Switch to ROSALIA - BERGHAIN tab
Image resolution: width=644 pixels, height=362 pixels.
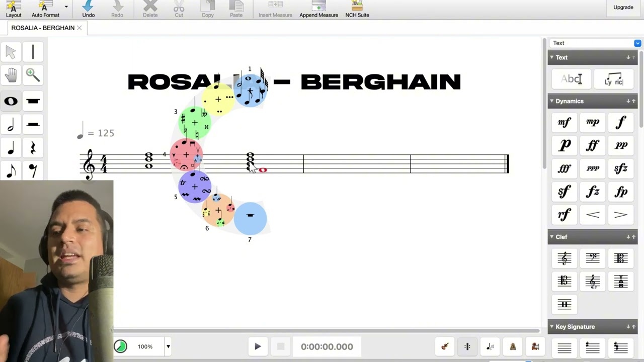click(43, 28)
